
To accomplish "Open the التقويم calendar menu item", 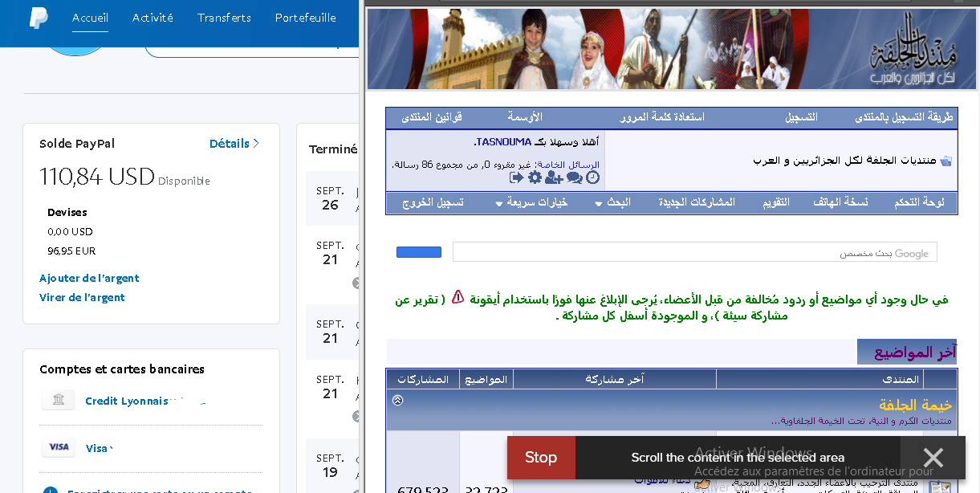I will click(775, 202).
